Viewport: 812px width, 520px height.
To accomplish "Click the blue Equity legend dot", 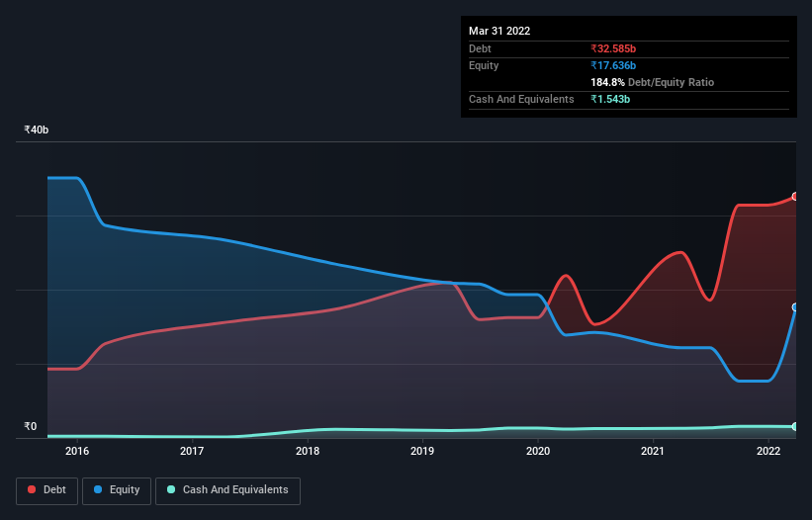I will click(x=98, y=489).
